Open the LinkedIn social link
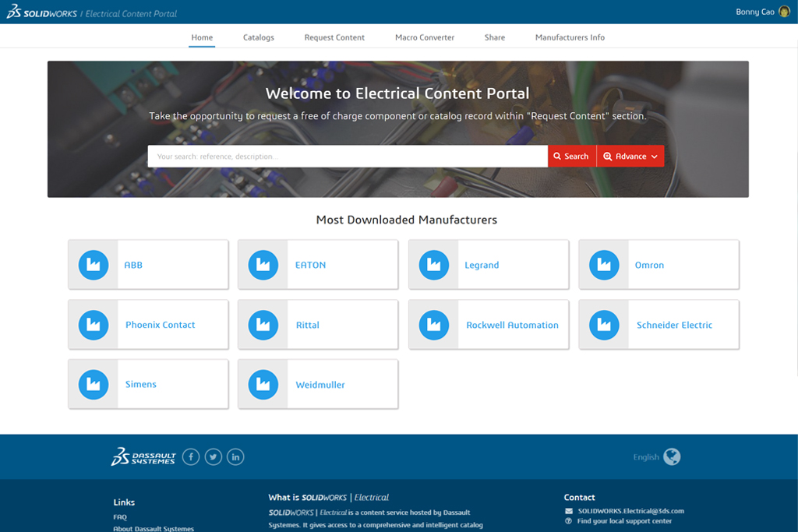 [x=235, y=456]
